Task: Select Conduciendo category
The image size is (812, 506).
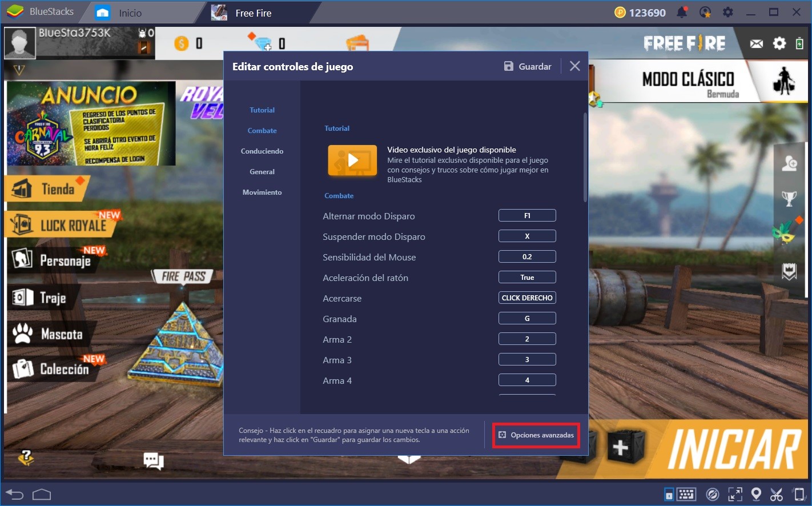Action: [262, 151]
